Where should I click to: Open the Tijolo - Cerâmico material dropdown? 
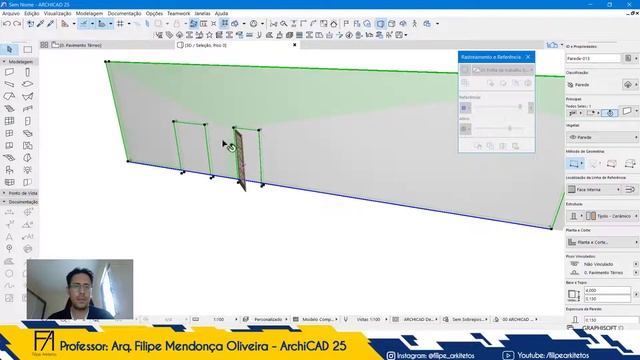[x=611, y=216]
